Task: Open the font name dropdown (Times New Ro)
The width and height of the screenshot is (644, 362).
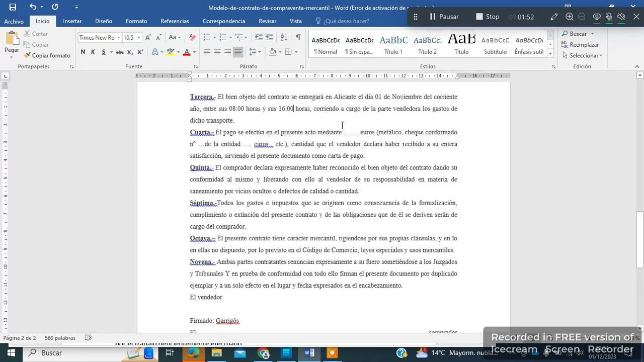Action: 119,38
